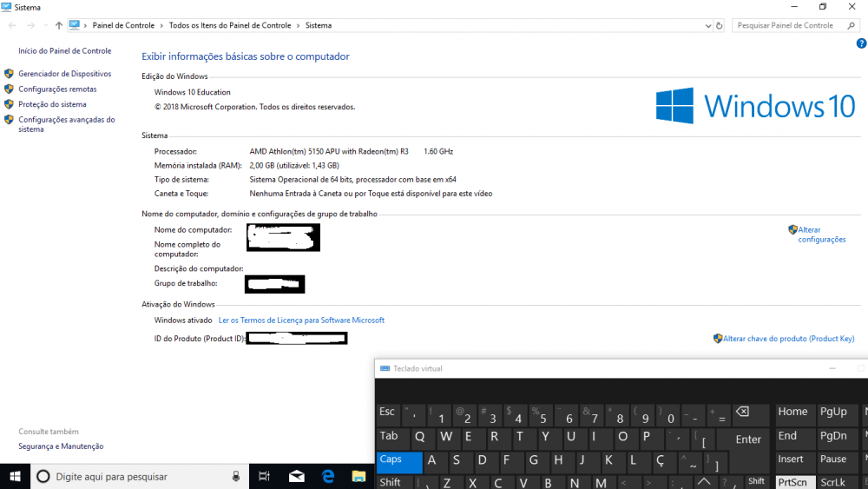The height and width of the screenshot is (489, 868).
Task: Open Gerenciador de Dispositivos from sidebar
Action: [65, 75]
